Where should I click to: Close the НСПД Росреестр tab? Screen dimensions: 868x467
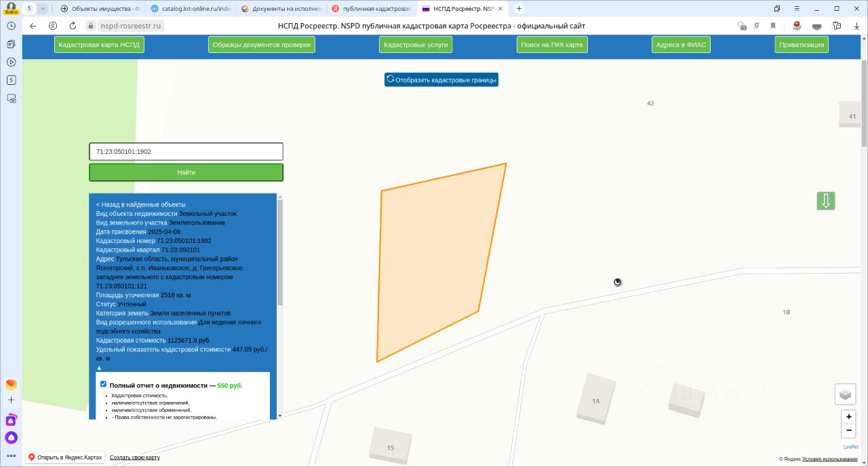500,9
